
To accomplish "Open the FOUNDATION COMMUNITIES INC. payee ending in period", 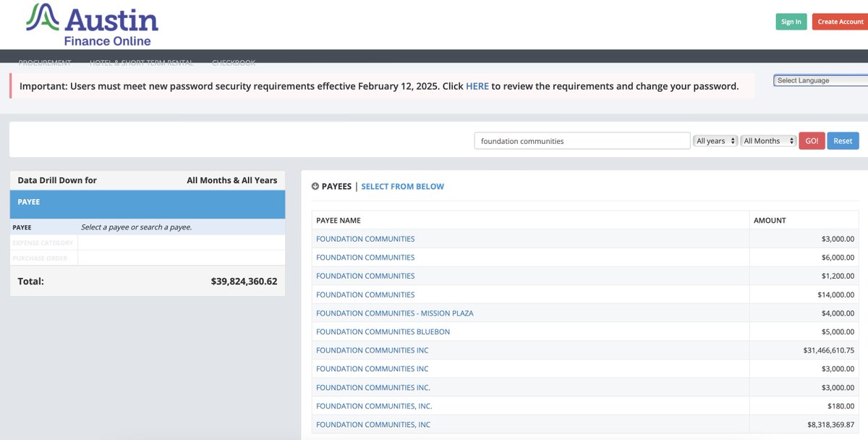I will pyautogui.click(x=373, y=387).
